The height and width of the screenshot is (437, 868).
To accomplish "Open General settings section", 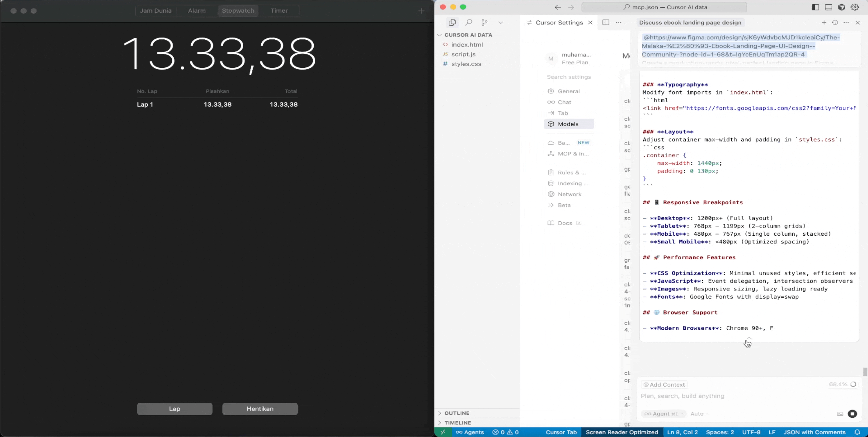I will click(568, 92).
